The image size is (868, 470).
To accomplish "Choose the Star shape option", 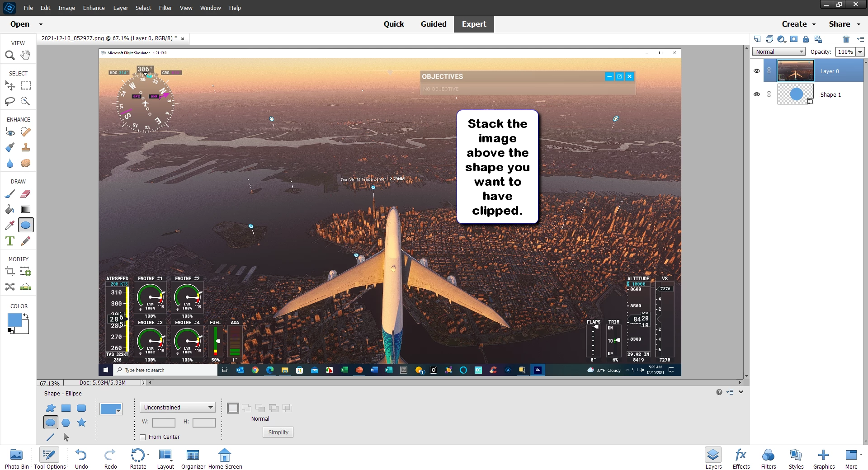I will pyautogui.click(x=81, y=423).
